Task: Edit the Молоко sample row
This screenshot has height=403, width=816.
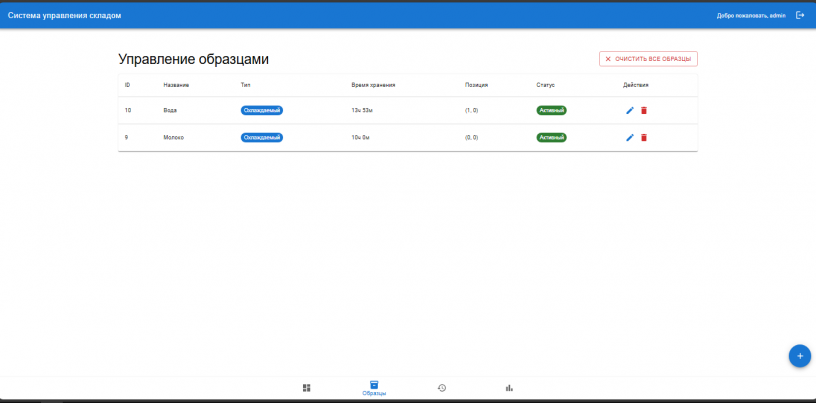Action: pyautogui.click(x=630, y=137)
